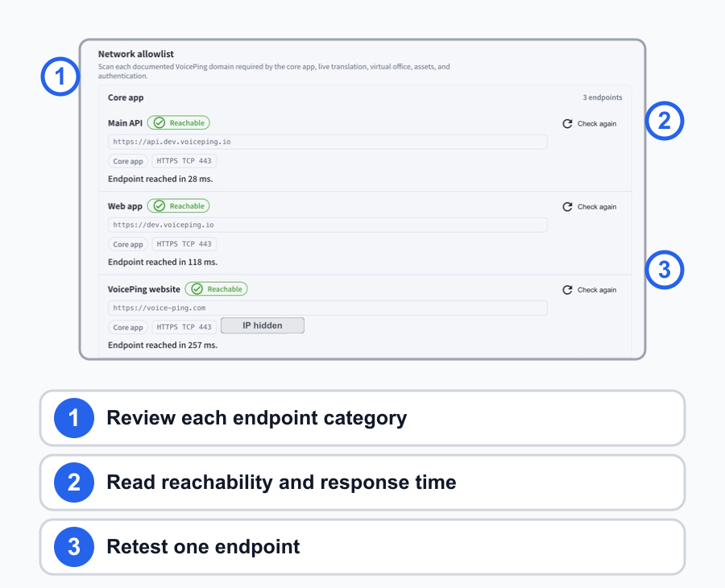Click the Web app reachable checkmark icon
The width and height of the screenshot is (725, 588).
(159, 205)
